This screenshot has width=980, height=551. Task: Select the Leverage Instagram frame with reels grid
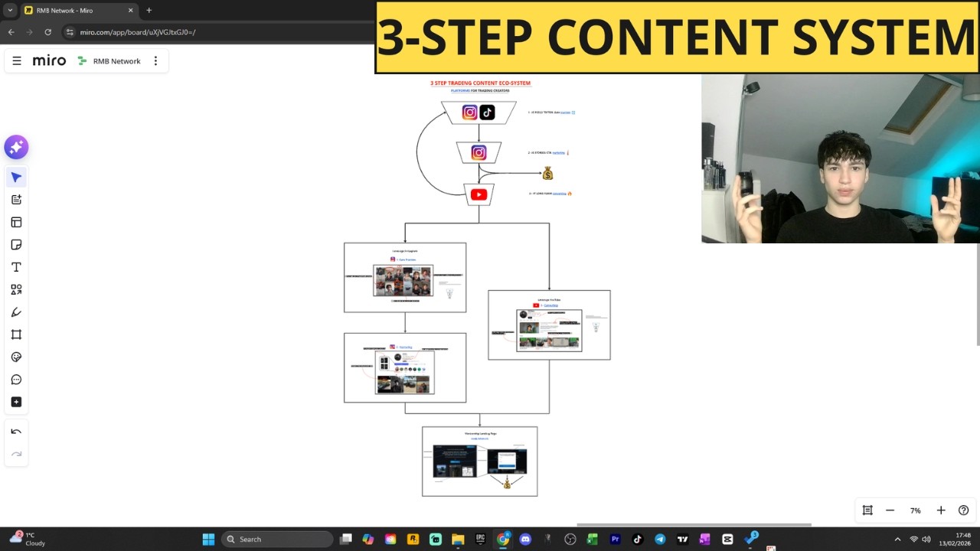[405, 277]
